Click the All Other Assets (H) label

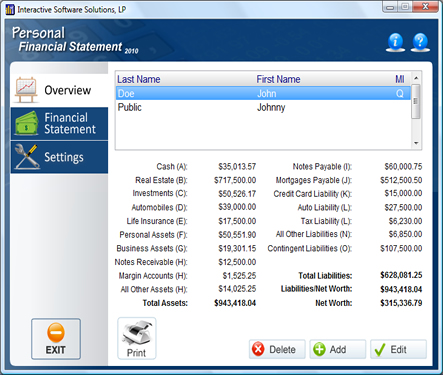tap(154, 289)
